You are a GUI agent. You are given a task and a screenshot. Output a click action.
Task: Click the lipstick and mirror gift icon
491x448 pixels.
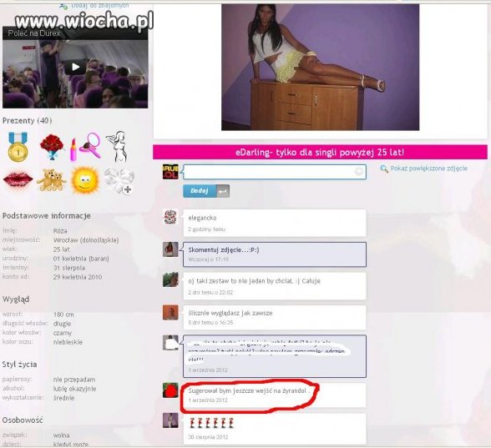85,147
